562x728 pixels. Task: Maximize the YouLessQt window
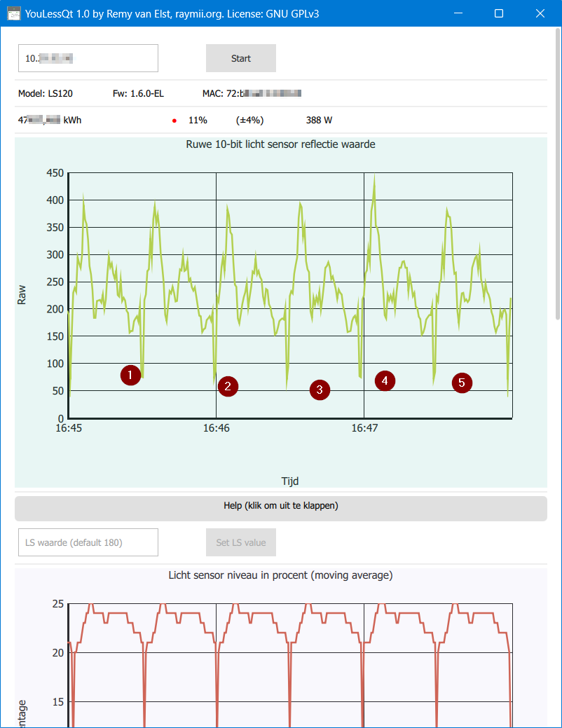[x=499, y=13]
